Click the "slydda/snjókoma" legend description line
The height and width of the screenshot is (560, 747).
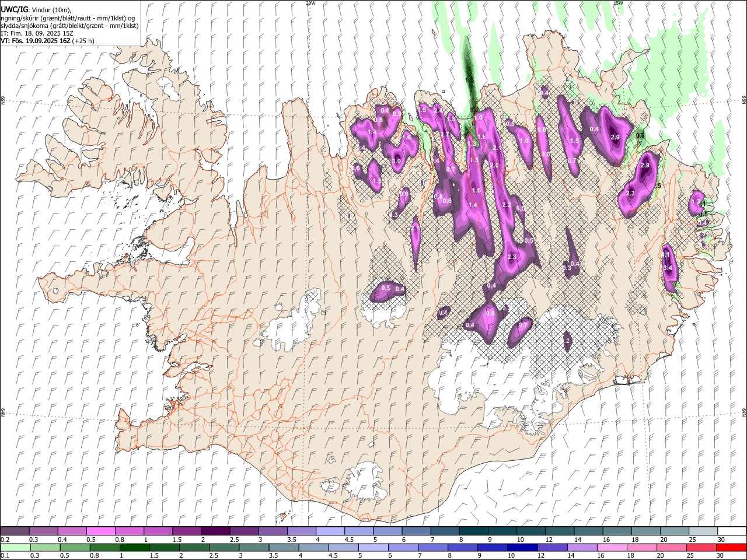coord(69,26)
